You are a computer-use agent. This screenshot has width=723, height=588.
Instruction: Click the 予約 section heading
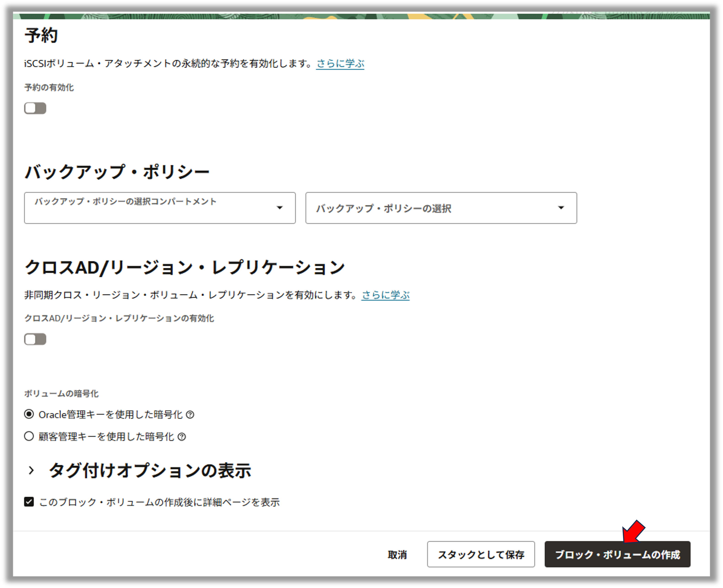41,36
